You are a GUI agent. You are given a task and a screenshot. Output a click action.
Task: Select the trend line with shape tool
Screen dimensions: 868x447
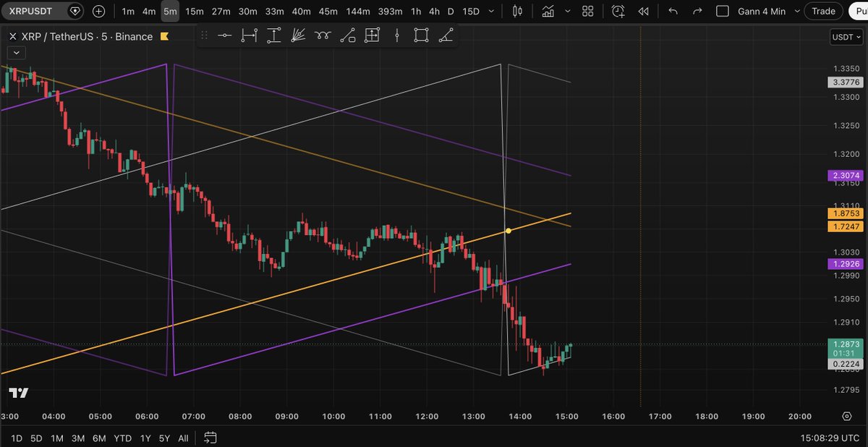pos(348,35)
